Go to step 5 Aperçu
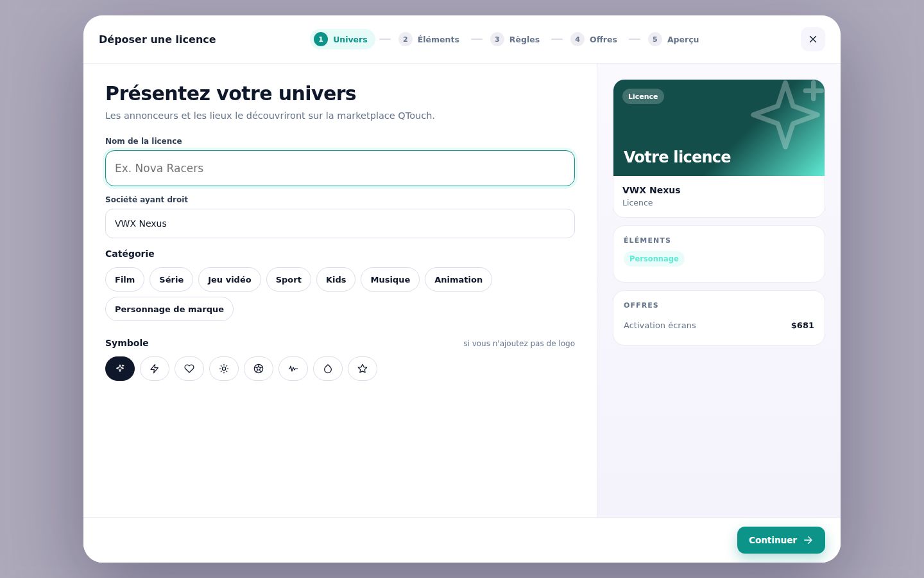This screenshot has width=924, height=578. (x=674, y=39)
